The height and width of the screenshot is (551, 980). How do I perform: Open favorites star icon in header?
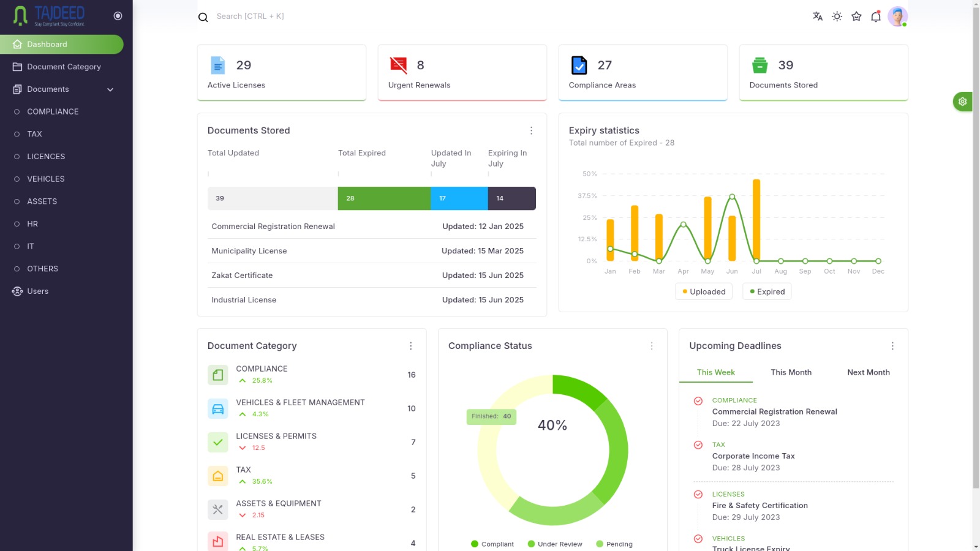(x=856, y=17)
